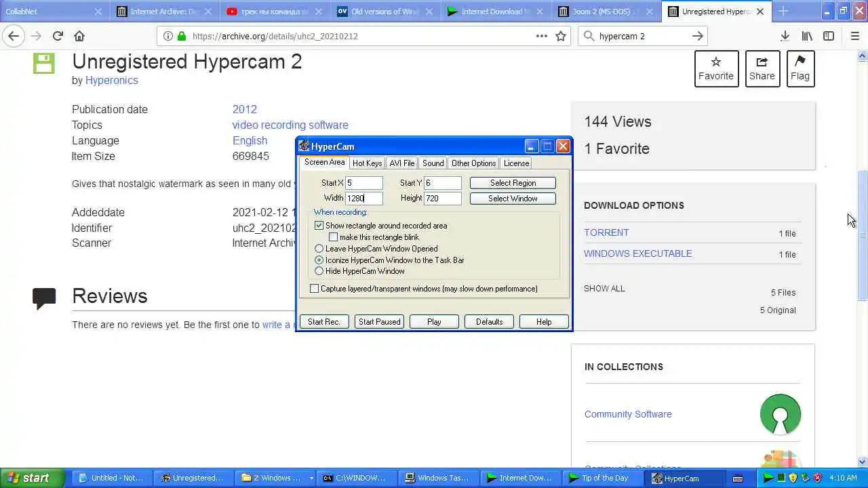The width and height of the screenshot is (868, 488).
Task: Enable Show rectangle around recorded area checkbox
Action: (x=319, y=225)
